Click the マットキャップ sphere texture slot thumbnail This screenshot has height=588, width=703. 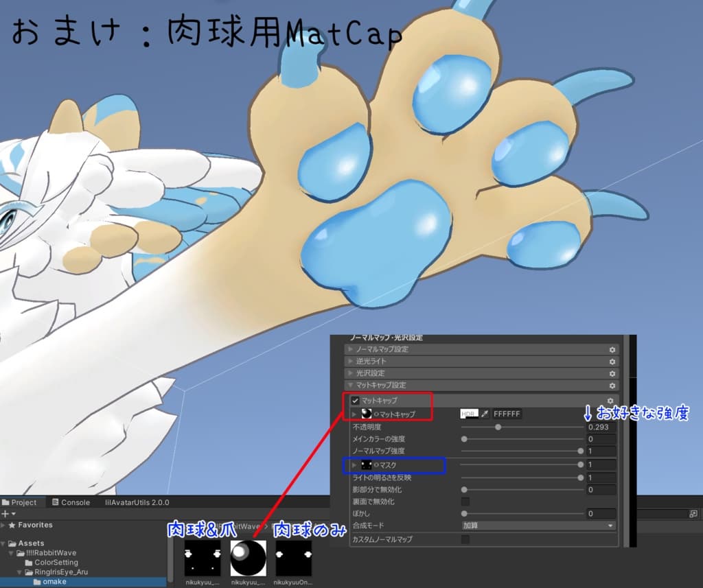tap(367, 414)
